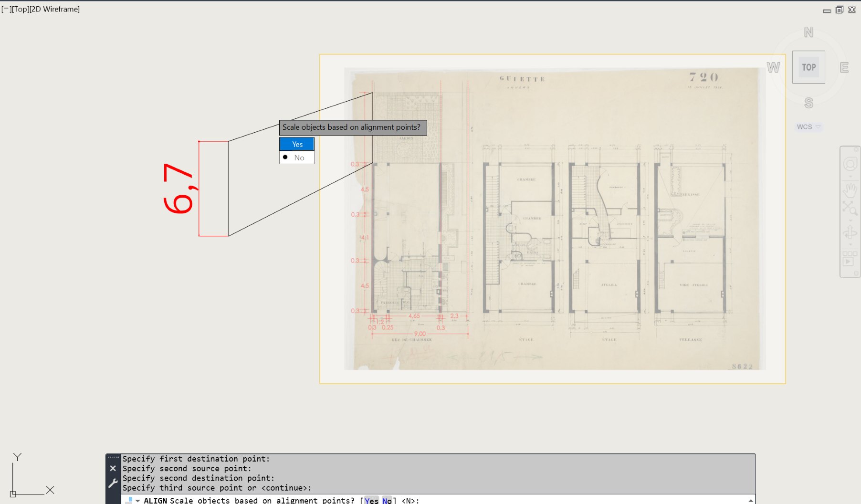Select the Zoom Extents tool
Viewport: 861px width, 504px height.
coord(850,208)
